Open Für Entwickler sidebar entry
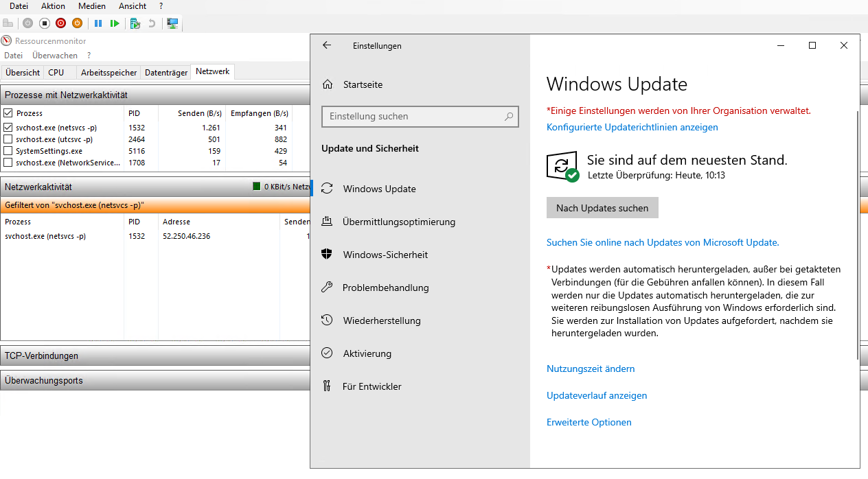Viewport: 868px width, 479px height. 362,386
